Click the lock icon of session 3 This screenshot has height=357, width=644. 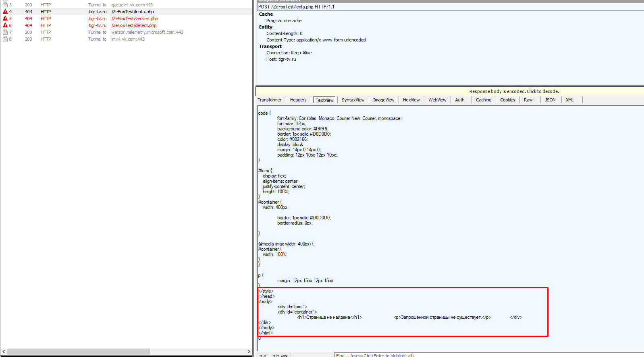click(x=5, y=5)
